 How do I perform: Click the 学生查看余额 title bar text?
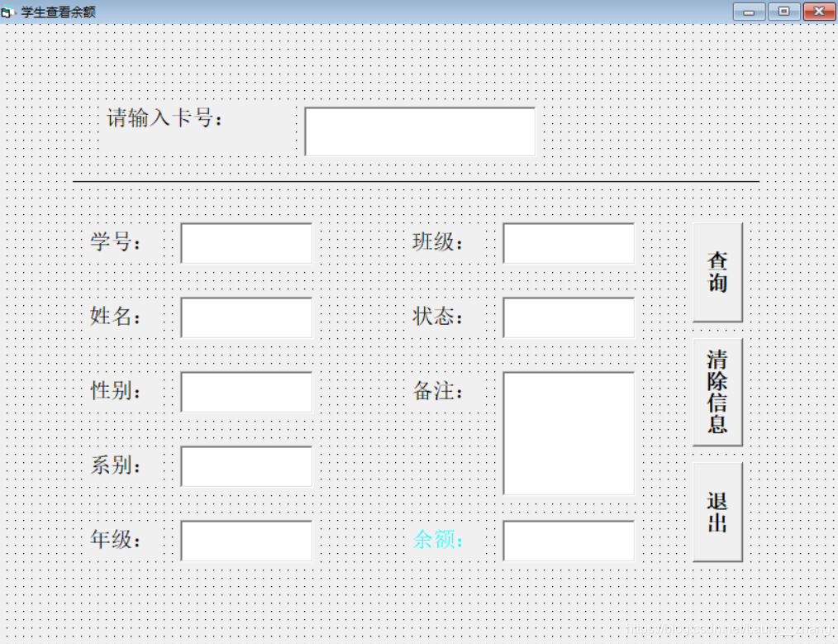[x=58, y=11]
